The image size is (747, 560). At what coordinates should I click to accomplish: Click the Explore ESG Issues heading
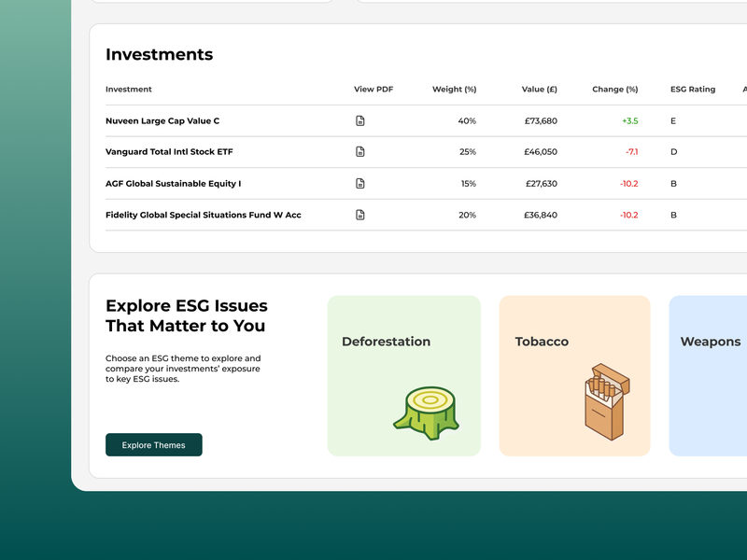[186, 315]
